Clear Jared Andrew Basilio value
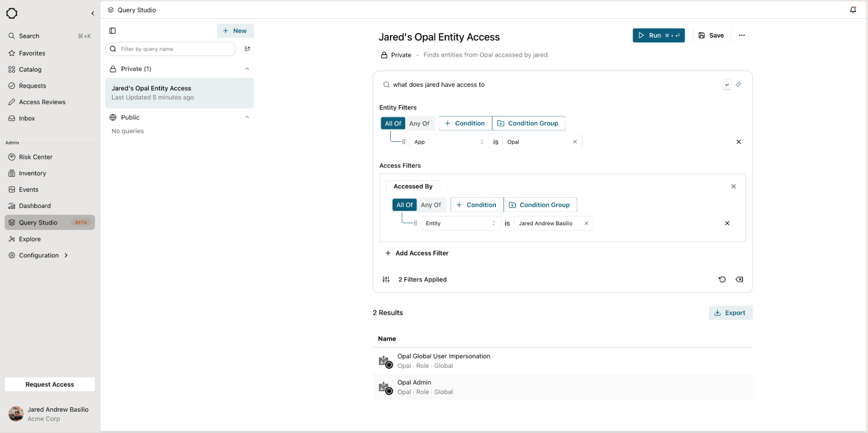This screenshot has height=433, width=868. tap(586, 223)
